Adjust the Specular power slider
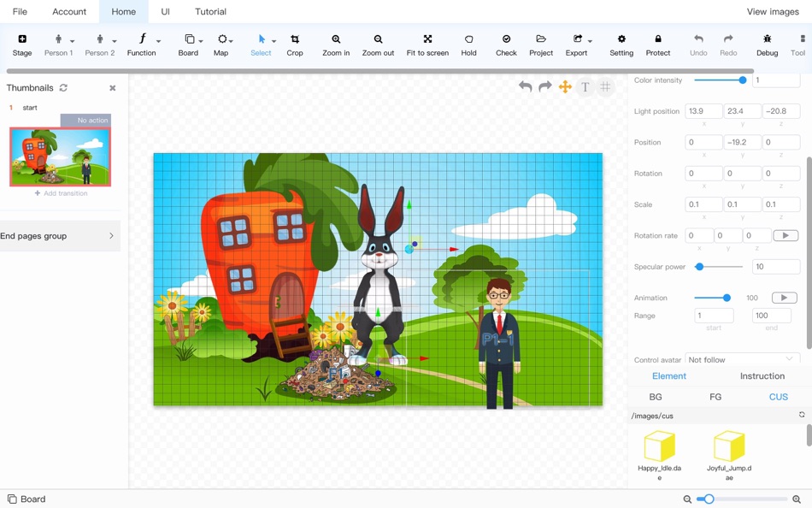The width and height of the screenshot is (812, 508). coord(718,267)
